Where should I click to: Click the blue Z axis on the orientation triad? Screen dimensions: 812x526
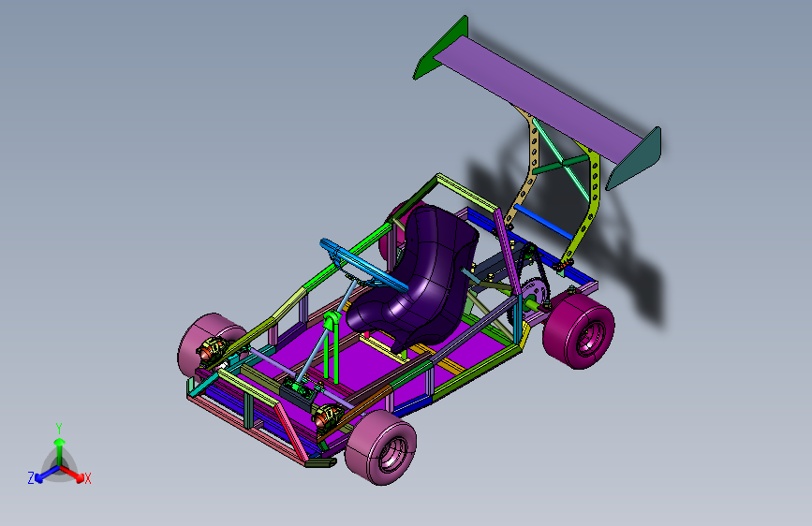pos(46,475)
